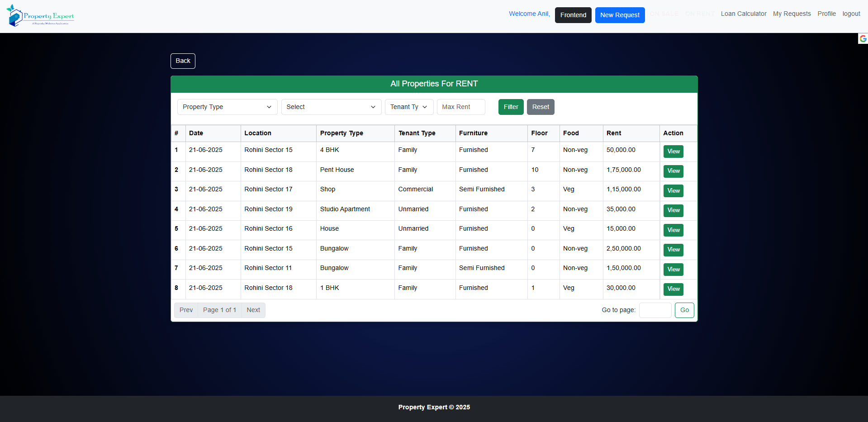View the 4 BHK Rohini Sector 15 property

click(673, 152)
